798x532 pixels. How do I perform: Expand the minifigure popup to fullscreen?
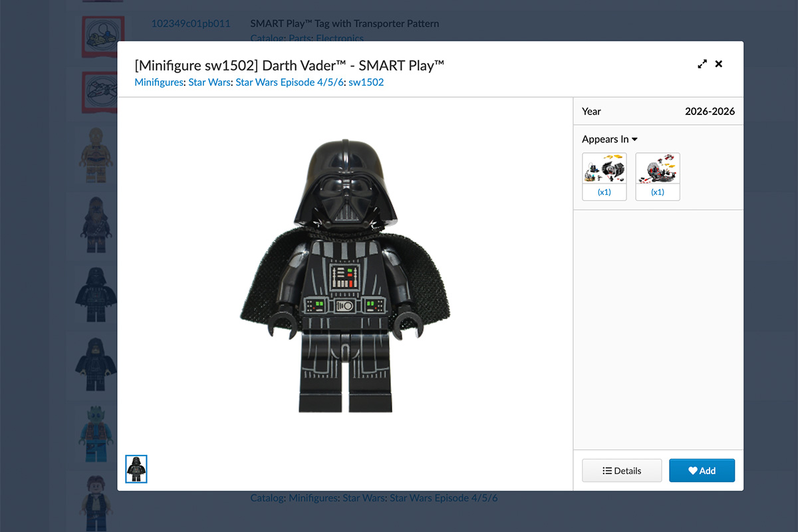tap(702, 65)
